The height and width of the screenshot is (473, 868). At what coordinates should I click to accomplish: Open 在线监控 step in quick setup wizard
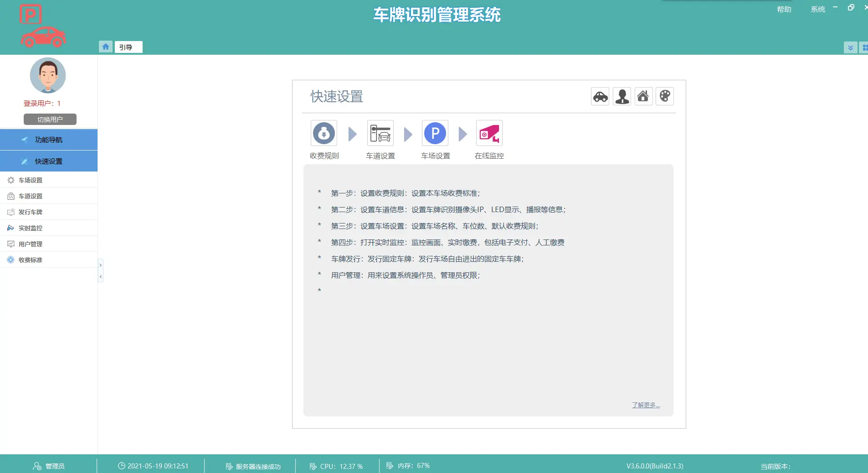[488, 133]
